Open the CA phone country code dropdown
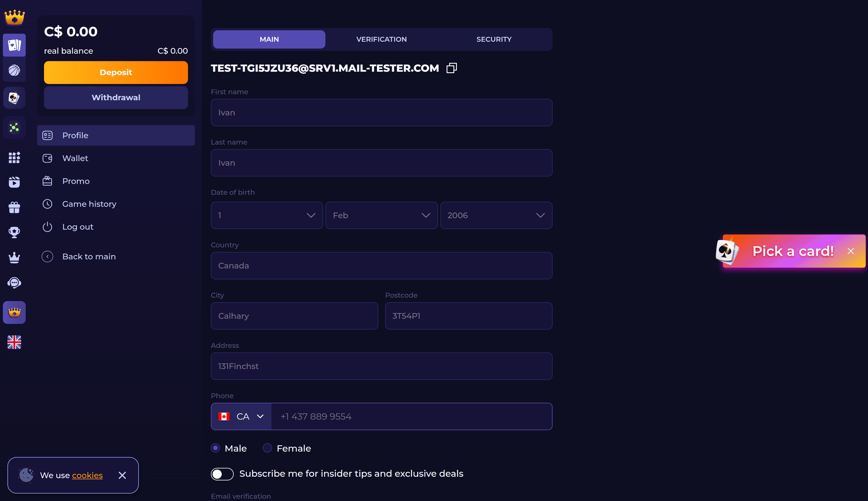 [241, 416]
